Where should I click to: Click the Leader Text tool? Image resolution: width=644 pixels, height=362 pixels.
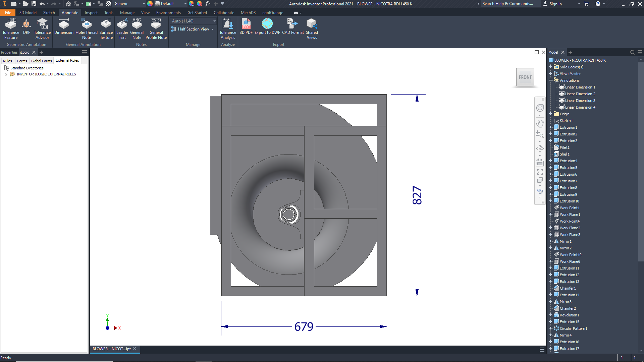coord(122,24)
